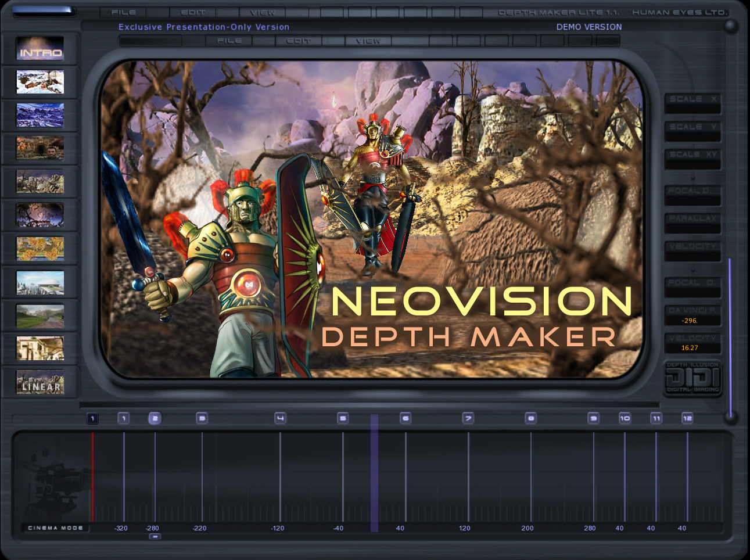Viewport: 750px width, 560px height.
Task: Click the 200 depth value
Action: point(527,528)
